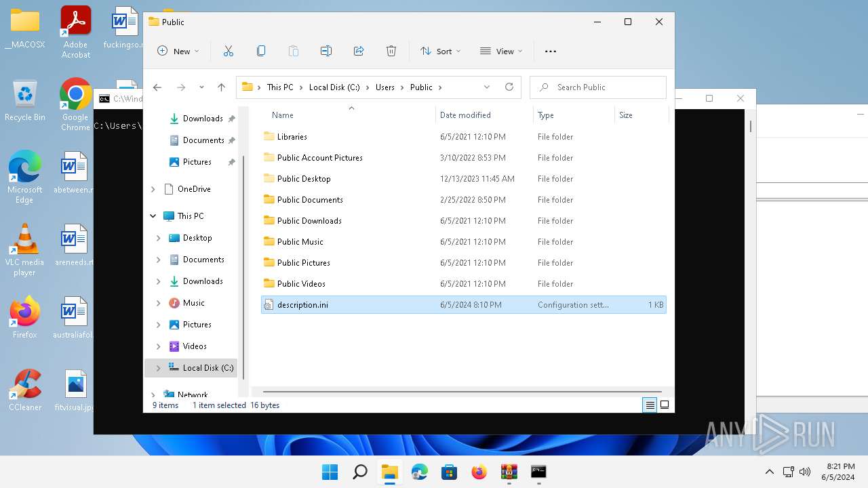868x488 pixels.
Task: Show hidden icons tray chevron
Action: (x=769, y=472)
